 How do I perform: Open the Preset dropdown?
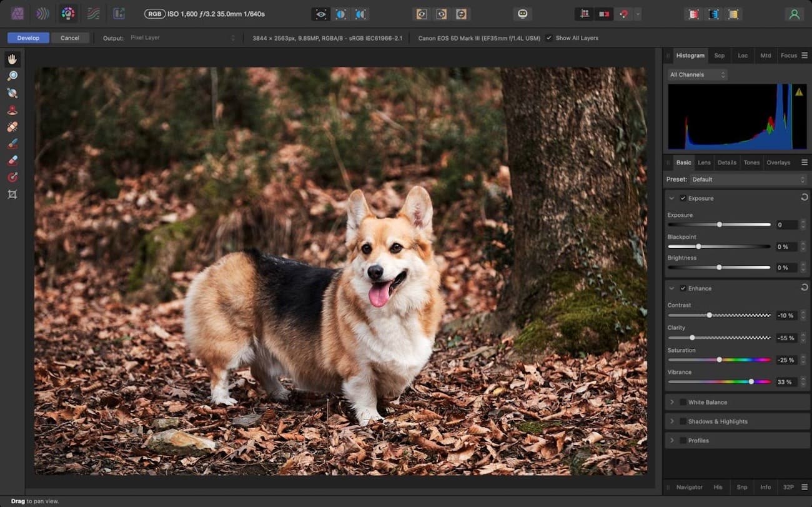(x=748, y=179)
